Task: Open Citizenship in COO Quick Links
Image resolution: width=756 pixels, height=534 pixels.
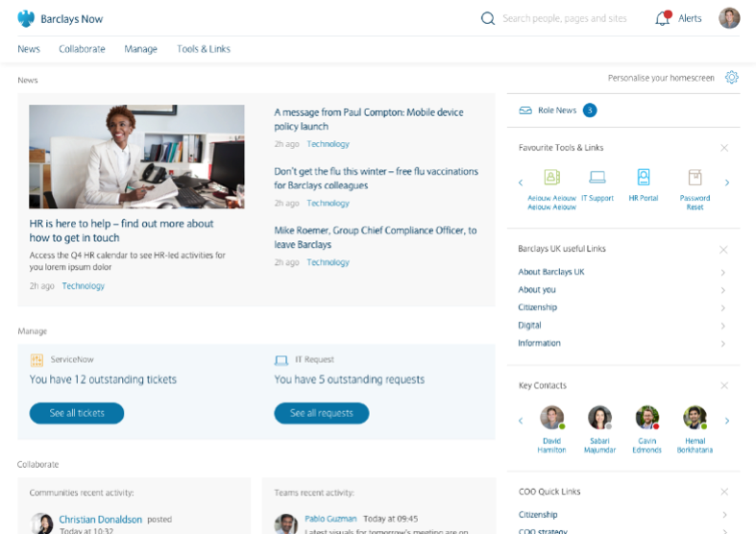Action: coord(538,515)
